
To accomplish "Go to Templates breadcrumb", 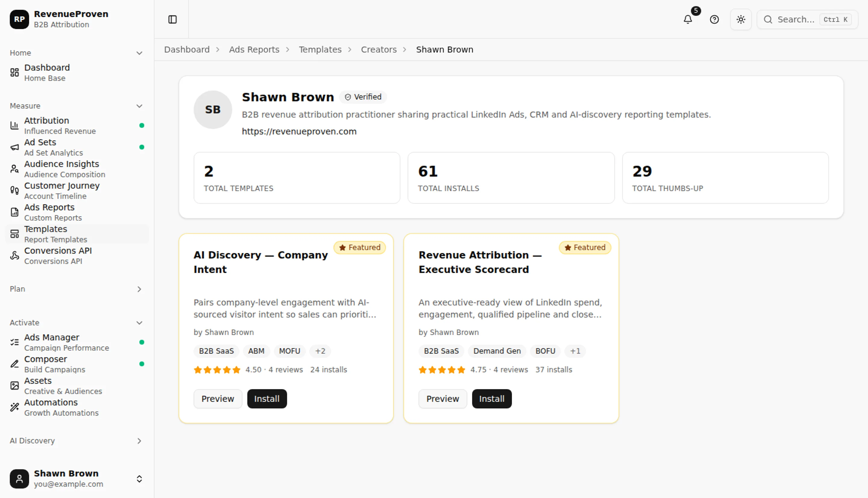I will point(320,50).
